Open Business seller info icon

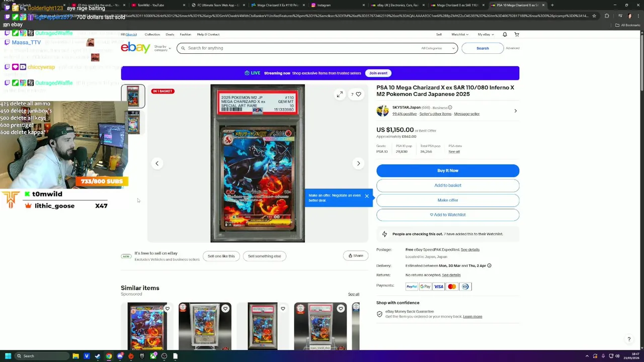coord(450,108)
